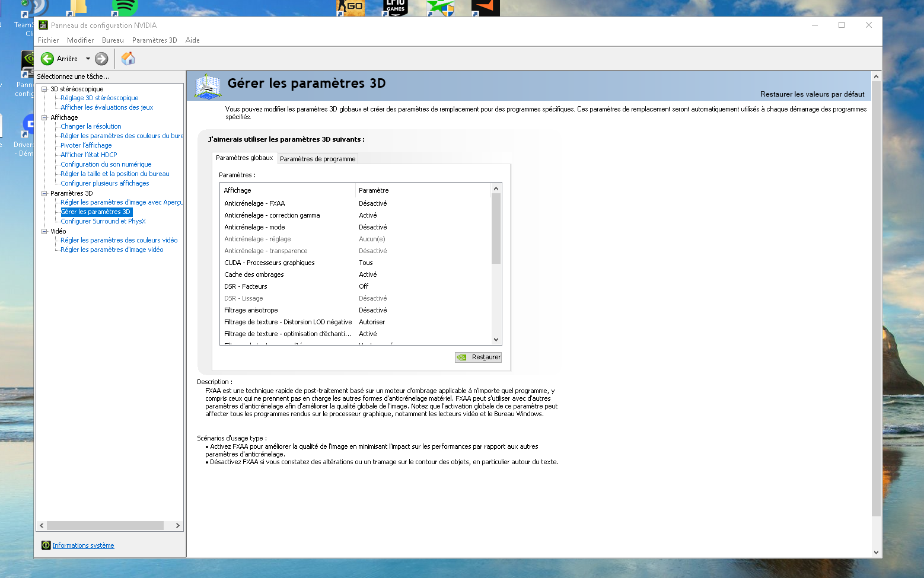The image size is (924, 578).
Task: Open the Modifier menu
Action: point(81,40)
